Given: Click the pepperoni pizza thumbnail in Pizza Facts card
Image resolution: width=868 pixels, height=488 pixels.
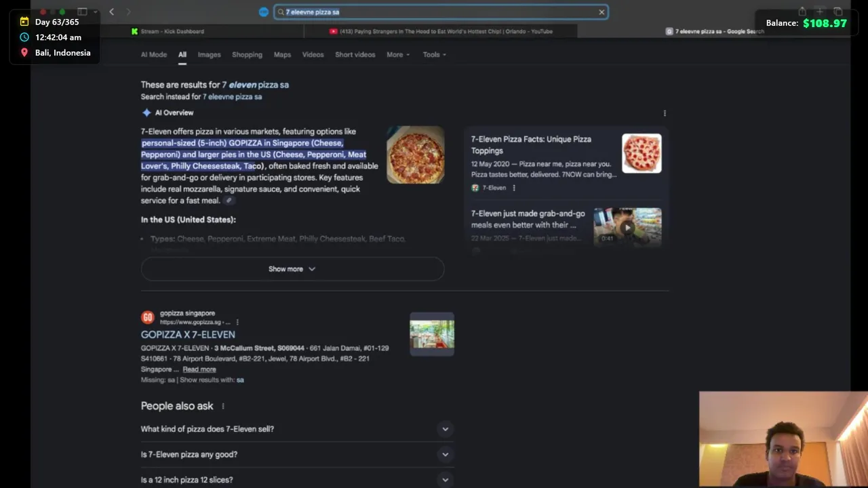Looking at the screenshot, I should (642, 153).
